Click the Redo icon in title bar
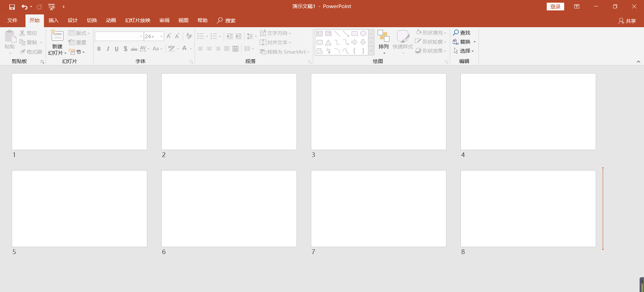The image size is (644, 292). [x=39, y=7]
